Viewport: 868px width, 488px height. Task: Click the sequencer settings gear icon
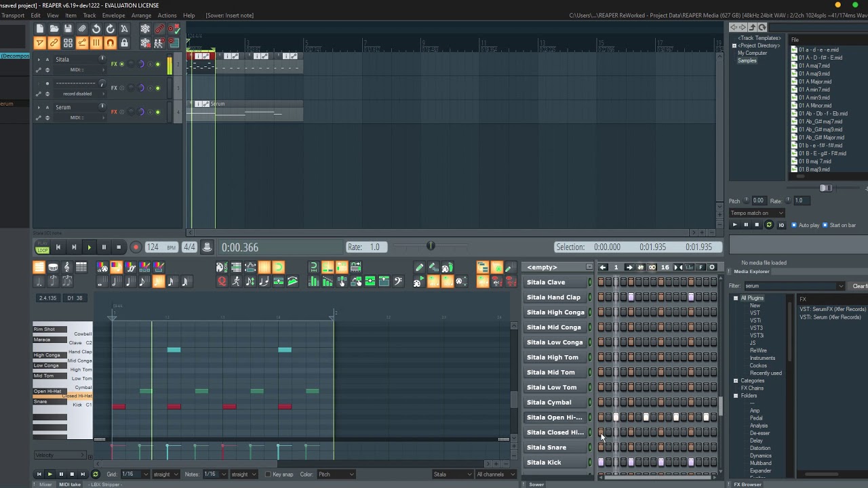click(712, 267)
